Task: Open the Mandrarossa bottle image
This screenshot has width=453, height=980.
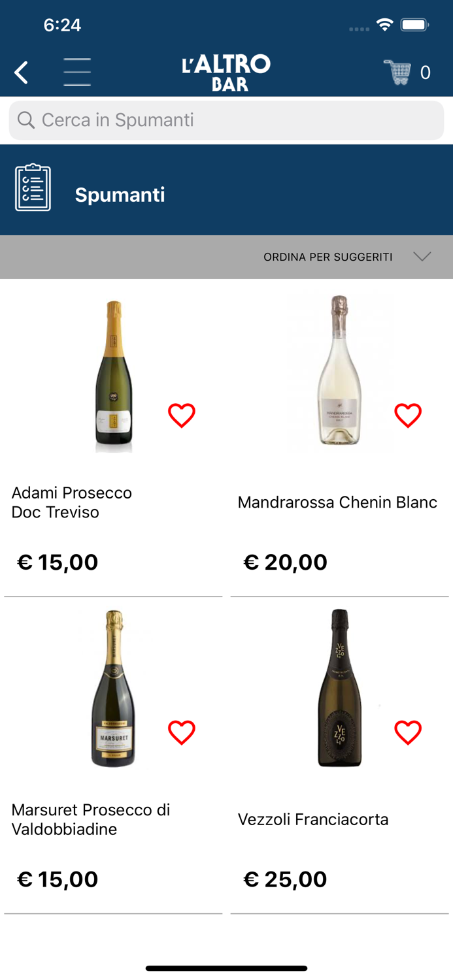Action: [x=339, y=371]
